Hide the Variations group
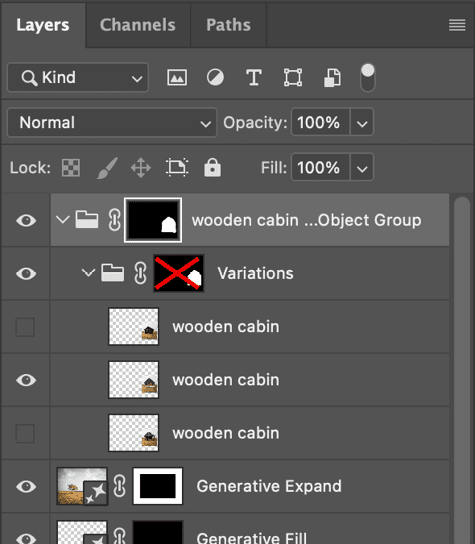 (26, 273)
